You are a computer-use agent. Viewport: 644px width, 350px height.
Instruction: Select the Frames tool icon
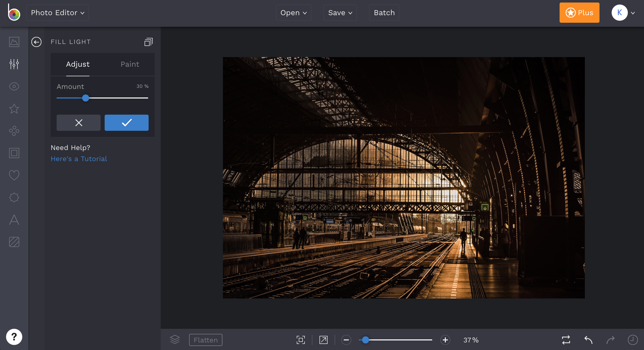click(x=14, y=153)
